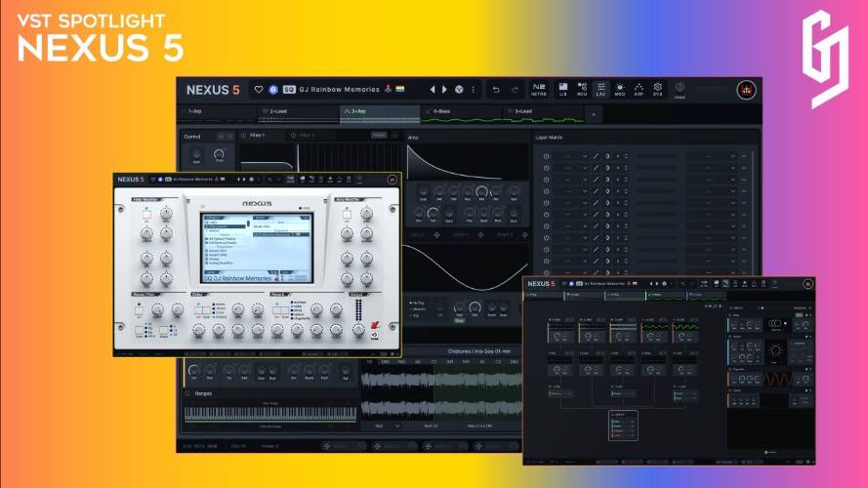Expand first Layer Matrix destination dropdown

pyautogui.click(x=712, y=156)
